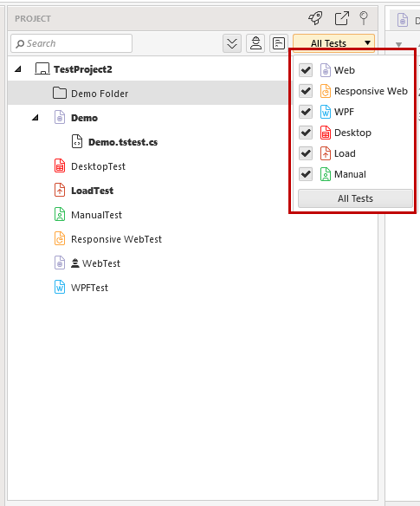This screenshot has height=506, width=420.
Task: Uncheck the Load tests checkbox
Action: (306, 153)
